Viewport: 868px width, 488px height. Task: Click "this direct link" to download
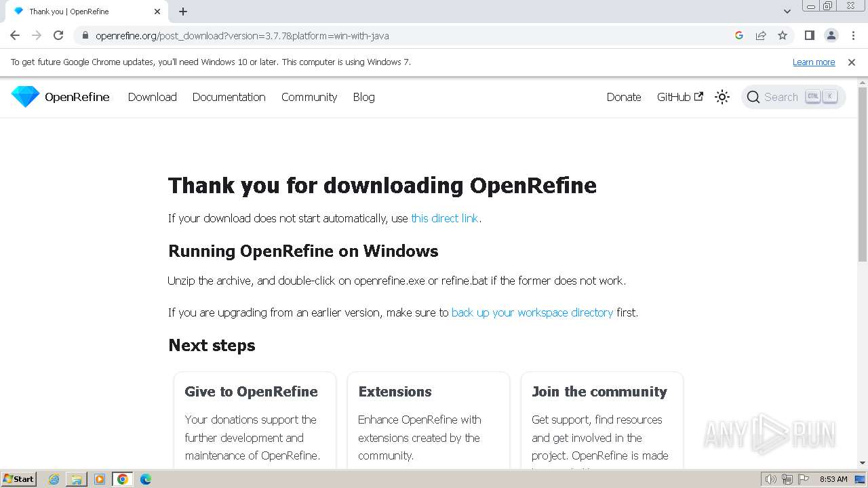click(445, 218)
